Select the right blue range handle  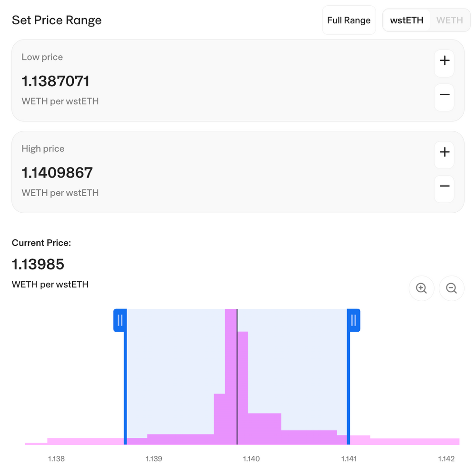click(353, 320)
